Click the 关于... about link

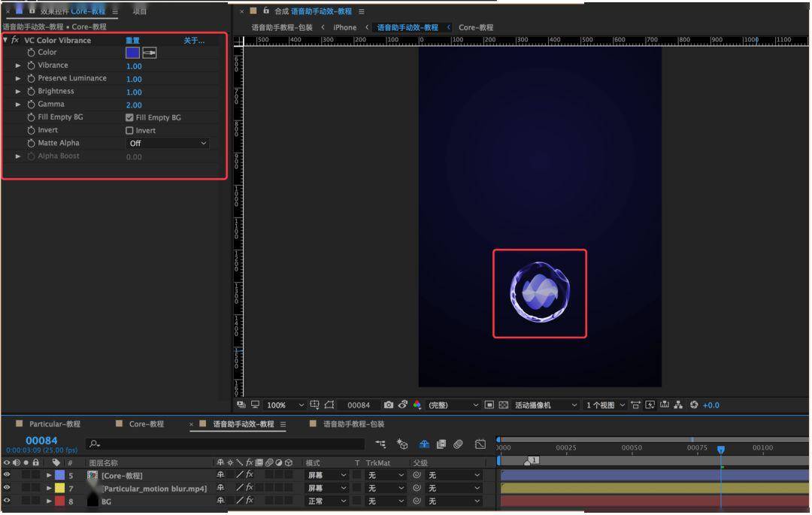pos(194,41)
